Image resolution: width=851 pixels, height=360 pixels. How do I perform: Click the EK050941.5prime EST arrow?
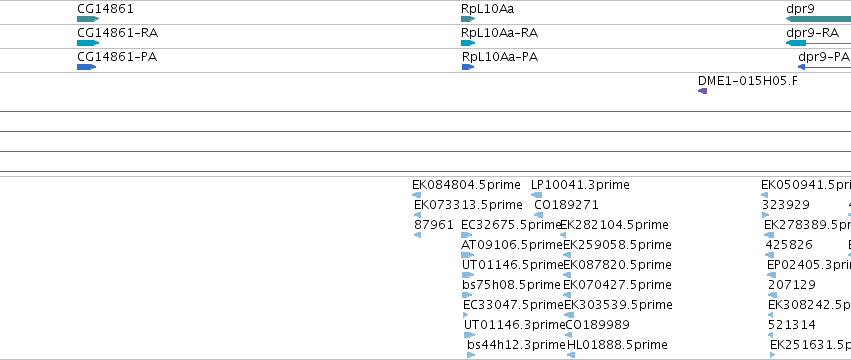pos(764,195)
